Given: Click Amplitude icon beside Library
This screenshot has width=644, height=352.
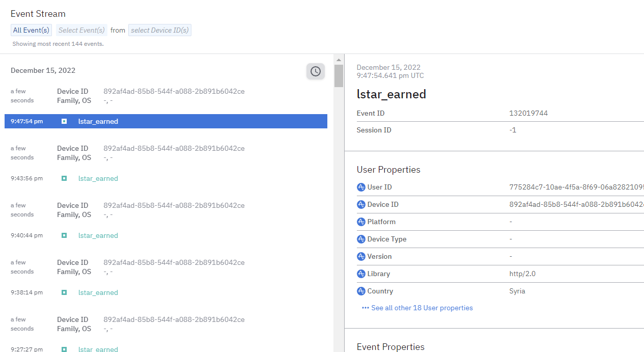Looking at the screenshot, I should click(361, 274).
